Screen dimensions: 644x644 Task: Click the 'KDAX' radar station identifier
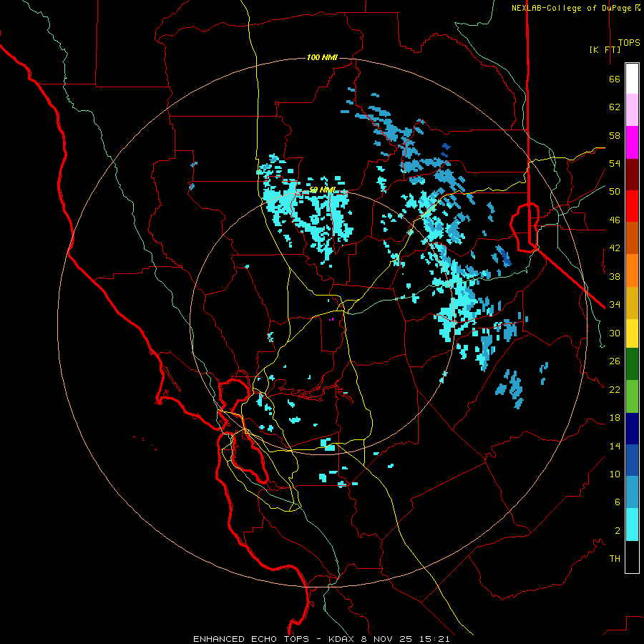pyautogui.click(x=343, y=639)
